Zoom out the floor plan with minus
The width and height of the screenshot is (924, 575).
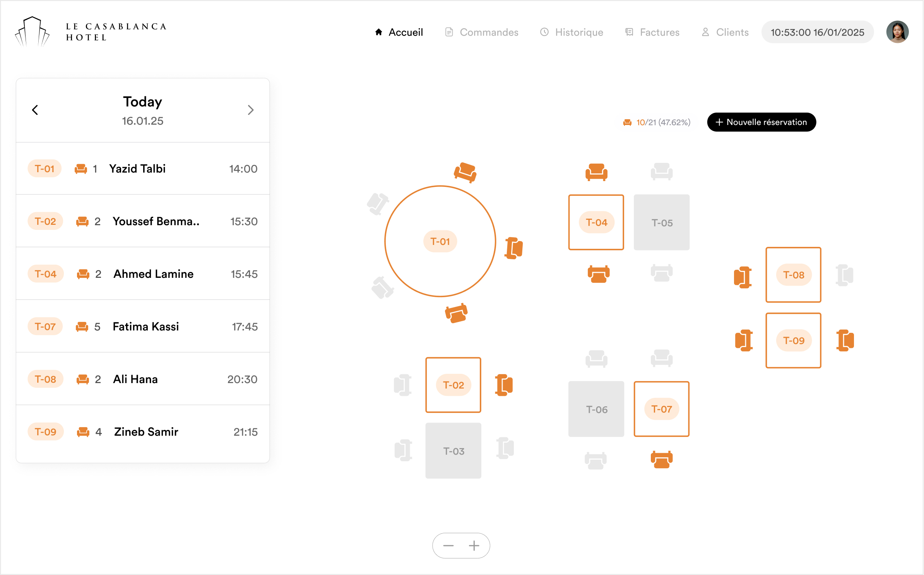(448, 546)
